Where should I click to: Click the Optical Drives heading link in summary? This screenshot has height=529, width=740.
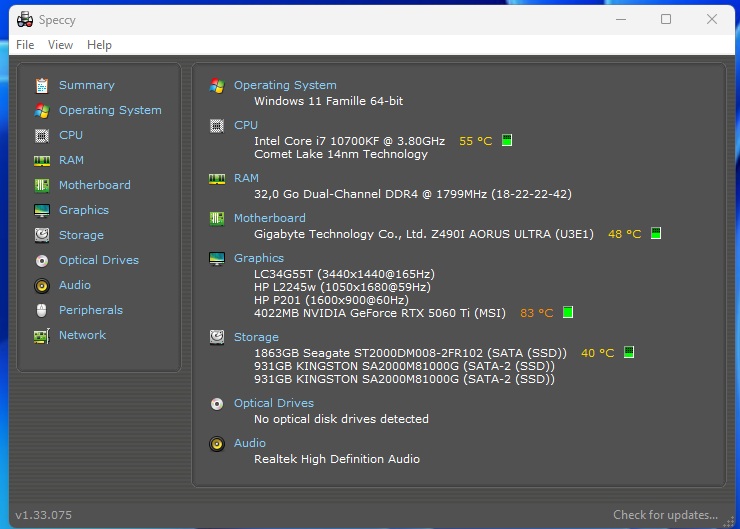click(274, 403)
